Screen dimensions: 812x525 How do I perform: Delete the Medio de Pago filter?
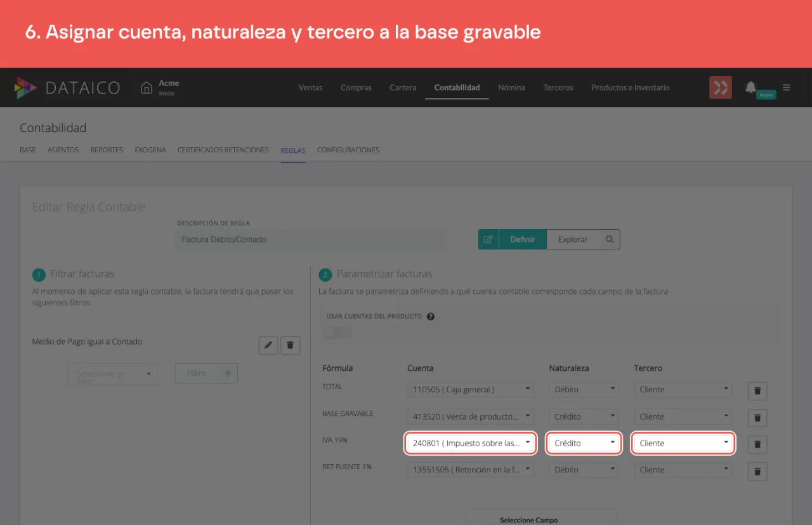291,345
